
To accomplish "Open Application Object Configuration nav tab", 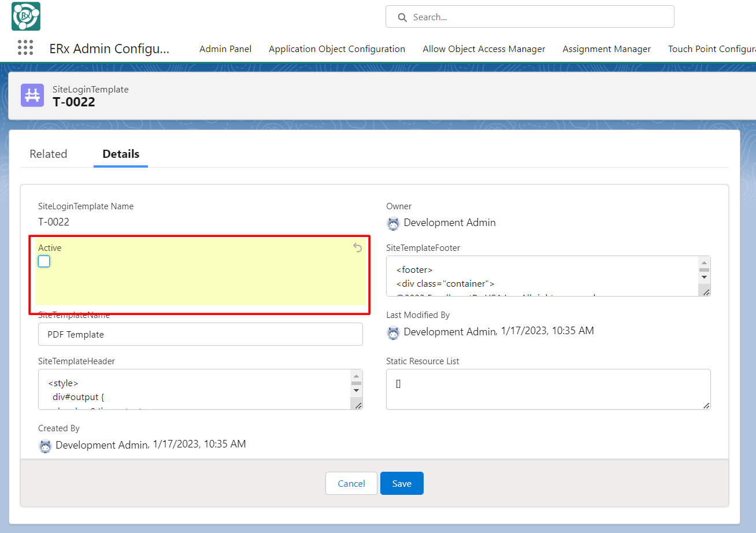I will pos(337,49).
